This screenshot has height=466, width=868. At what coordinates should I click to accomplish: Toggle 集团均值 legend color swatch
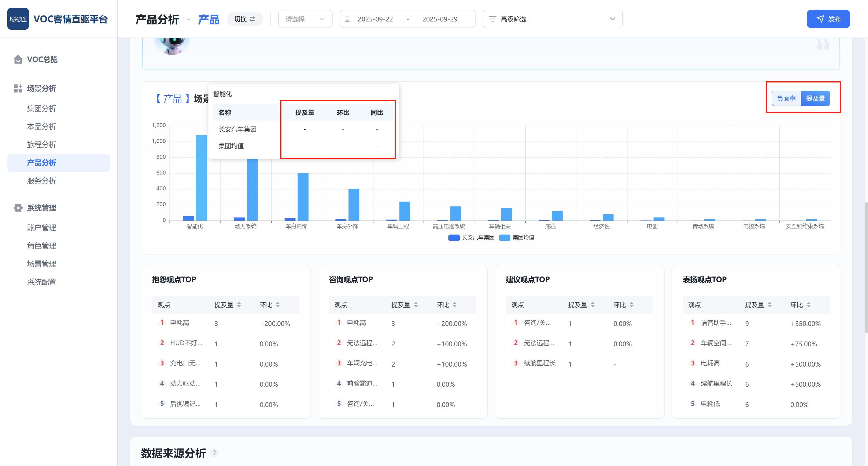pyautogui.click(x=504, y=237)
